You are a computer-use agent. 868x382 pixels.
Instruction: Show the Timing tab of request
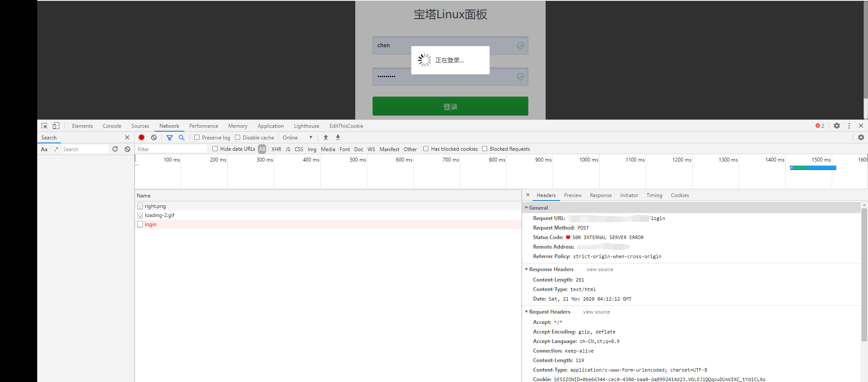(x=655, y=195)
